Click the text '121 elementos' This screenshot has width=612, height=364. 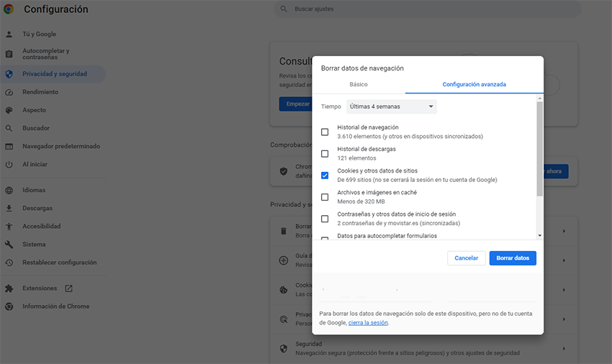coord(356,158)
